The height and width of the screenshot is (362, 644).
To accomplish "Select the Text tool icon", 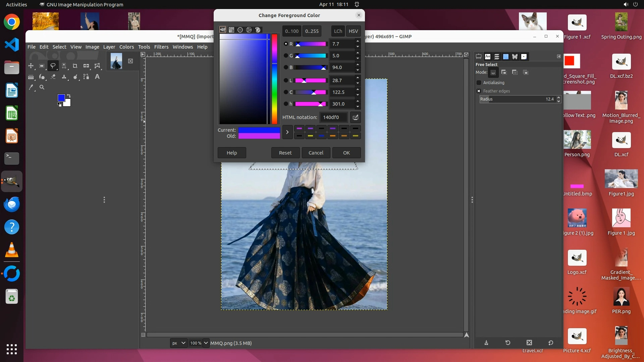I will [97, 77].
